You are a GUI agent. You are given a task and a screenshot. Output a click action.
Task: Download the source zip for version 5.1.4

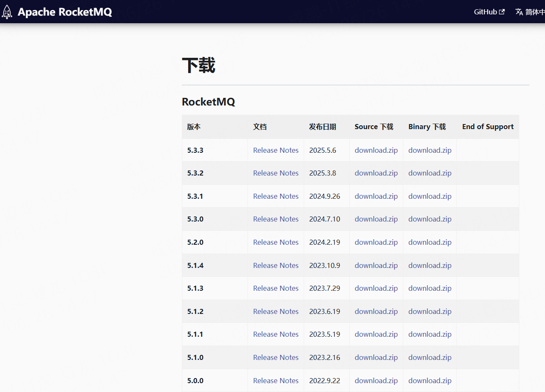coord(376,265)
